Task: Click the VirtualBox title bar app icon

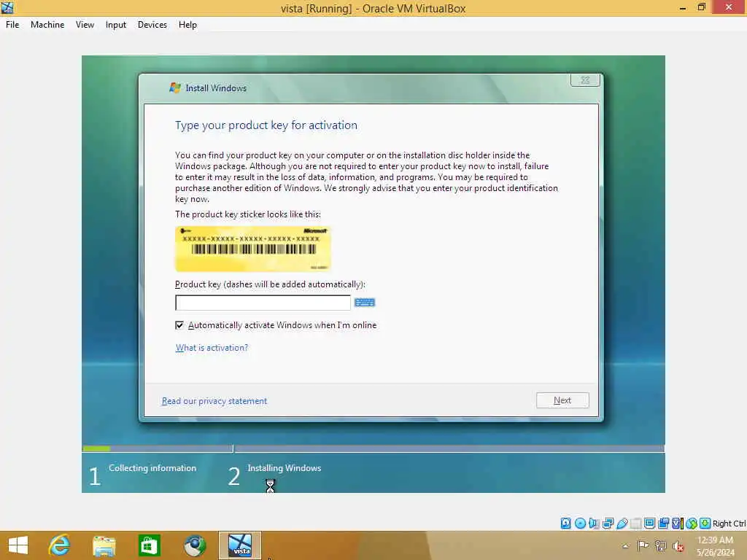Action: coord(7,7)
